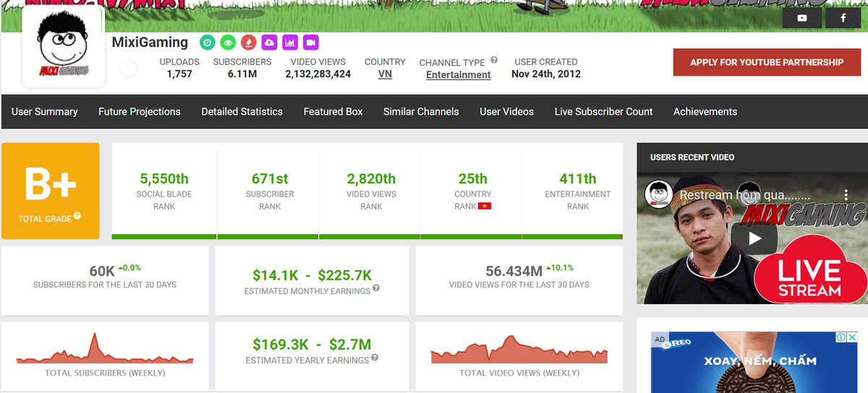This screenshot has height=393, width=868.
Task: Click the purple bar chart badge
Action: click(290, 43)
